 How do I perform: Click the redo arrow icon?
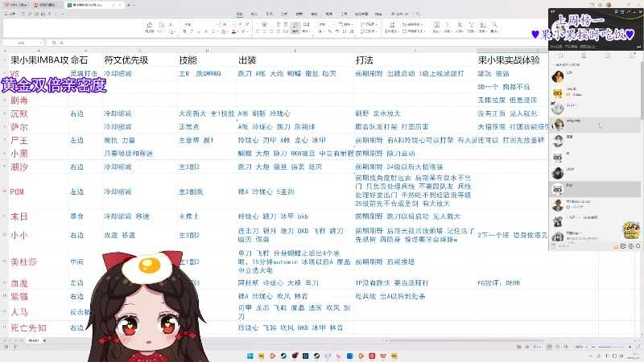(56, 14)
